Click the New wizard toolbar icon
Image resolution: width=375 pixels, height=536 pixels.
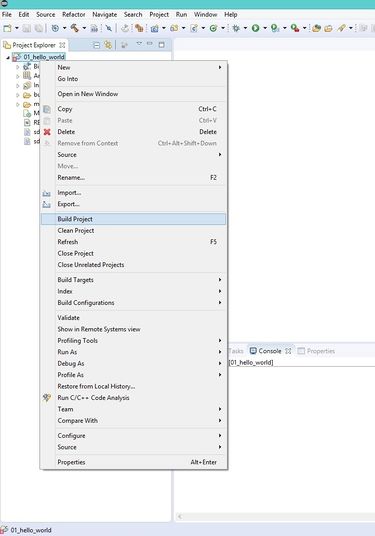click(x=7, y=28)
